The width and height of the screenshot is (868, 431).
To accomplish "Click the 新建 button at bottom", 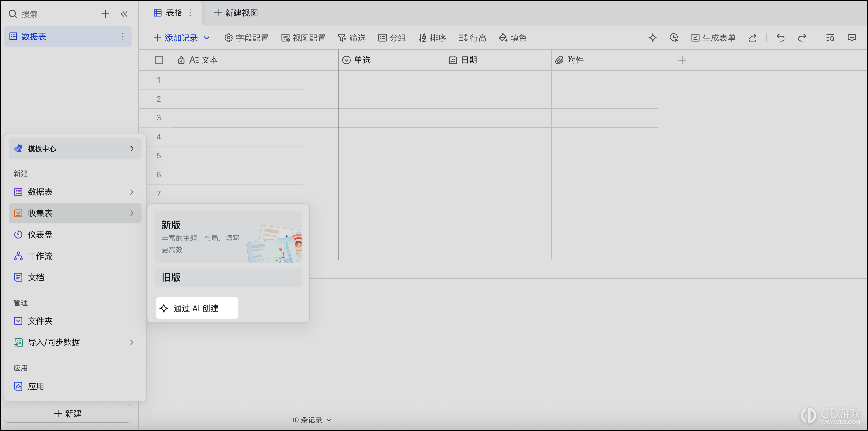I will (x=67, y=414).
